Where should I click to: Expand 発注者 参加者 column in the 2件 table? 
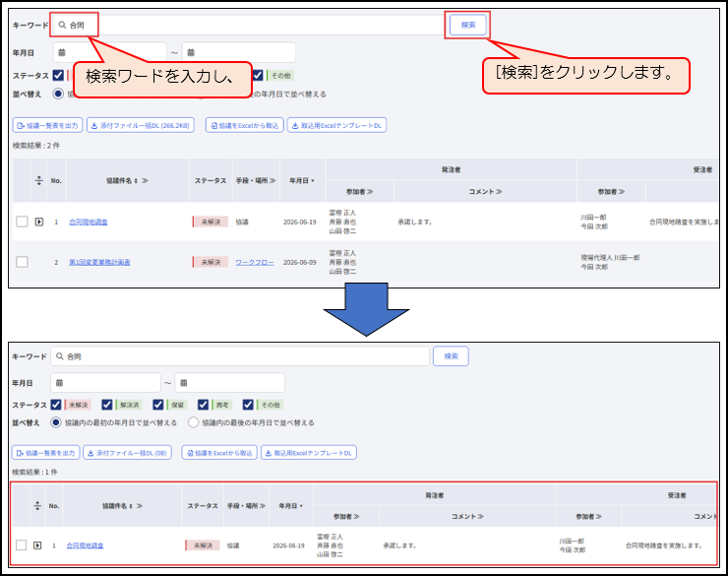click(x=370, y=191)
